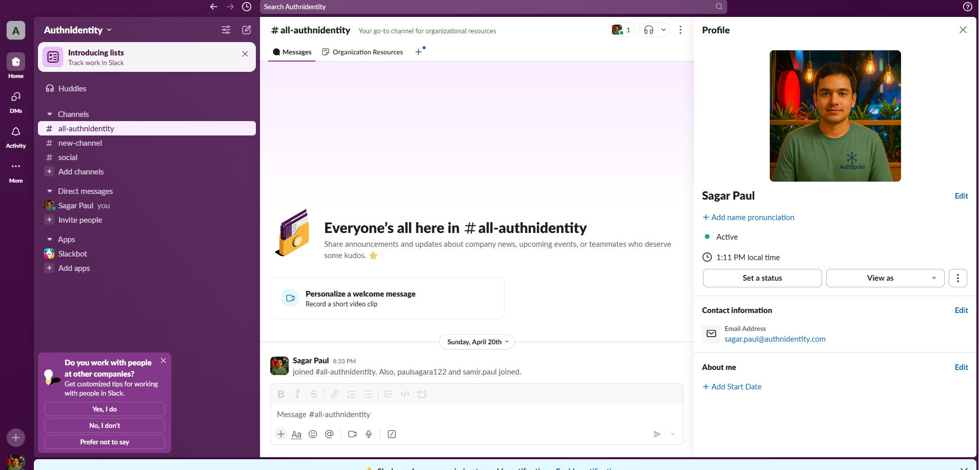Toggle ordered list formatting
980x470 pixels.
pyautogui.click(x=351, y=394)
